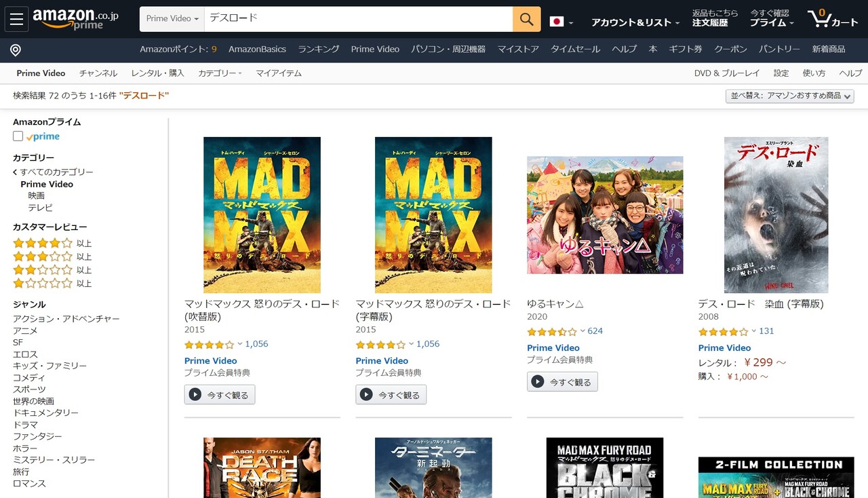Open the ゆるキャン△ thumbnail
The width and height of the screenshot is (868, 498).
pyautogui.click(x=605, y=215)
